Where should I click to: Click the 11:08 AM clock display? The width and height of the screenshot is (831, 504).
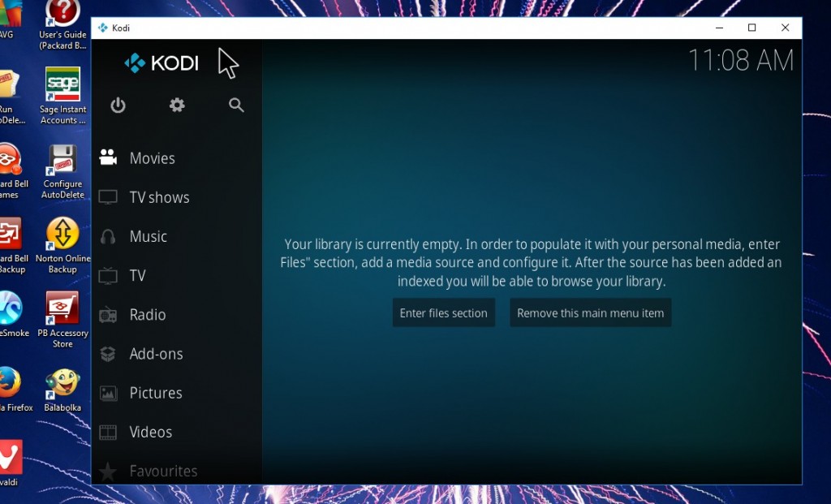[741, 60]
